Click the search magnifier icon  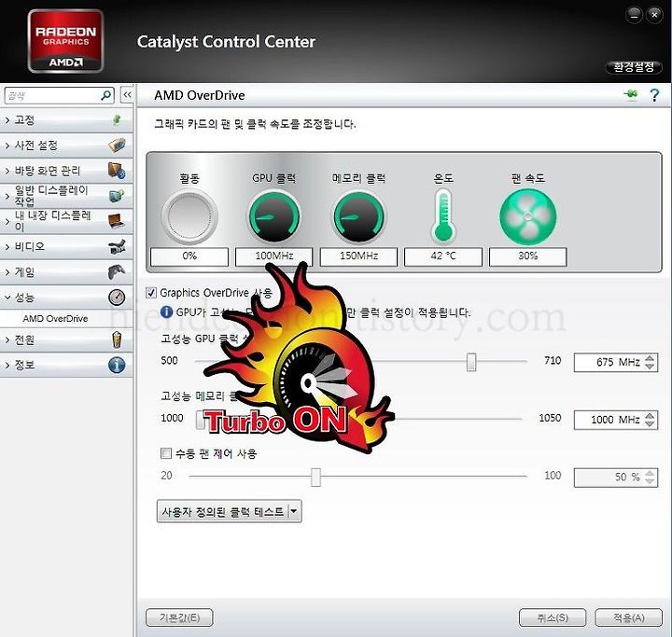coord(105,95)
